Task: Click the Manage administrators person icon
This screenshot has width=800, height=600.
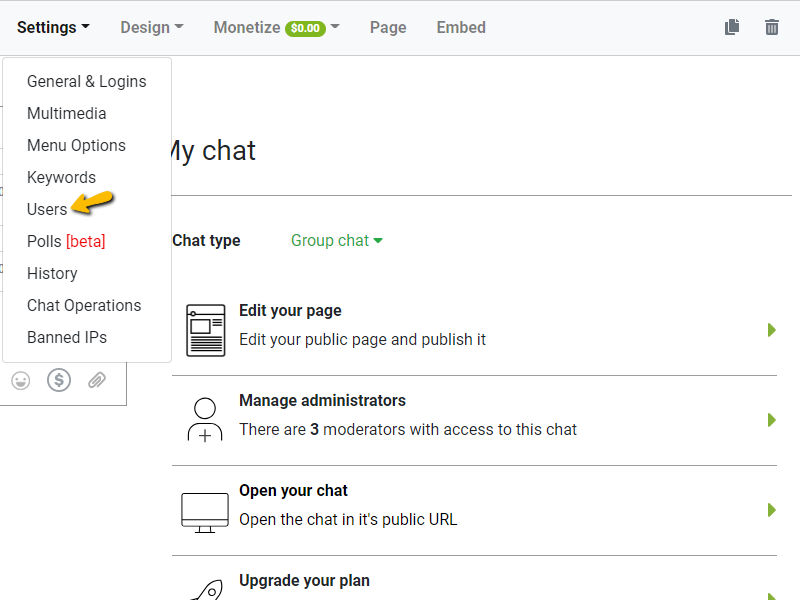Action: click(205, 420)
